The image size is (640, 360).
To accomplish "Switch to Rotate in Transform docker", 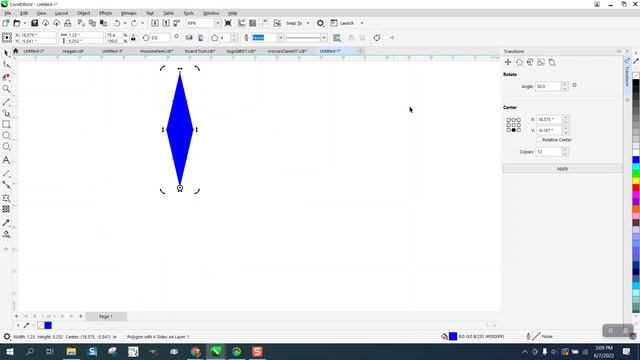I will click(x=519, y=62).
